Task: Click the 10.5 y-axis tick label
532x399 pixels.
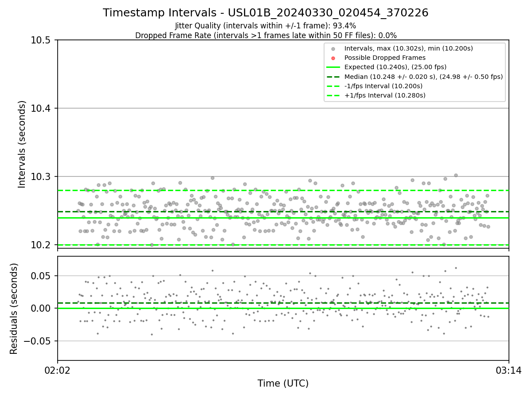Action: (x=42, y=40)
